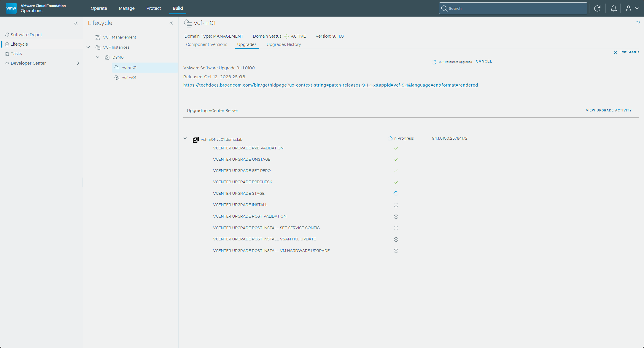Screen dimensions: 644x348
Task: Click the POST VALIDATION pending icon
Action: click(396, 217)
